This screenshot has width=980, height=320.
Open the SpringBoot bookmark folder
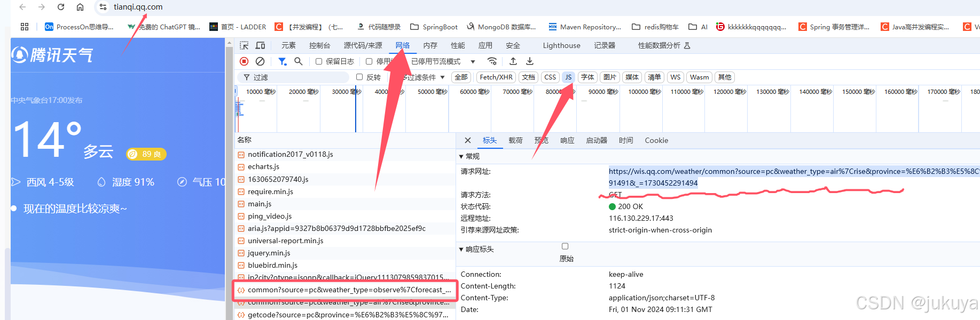[x=434, y=27]
